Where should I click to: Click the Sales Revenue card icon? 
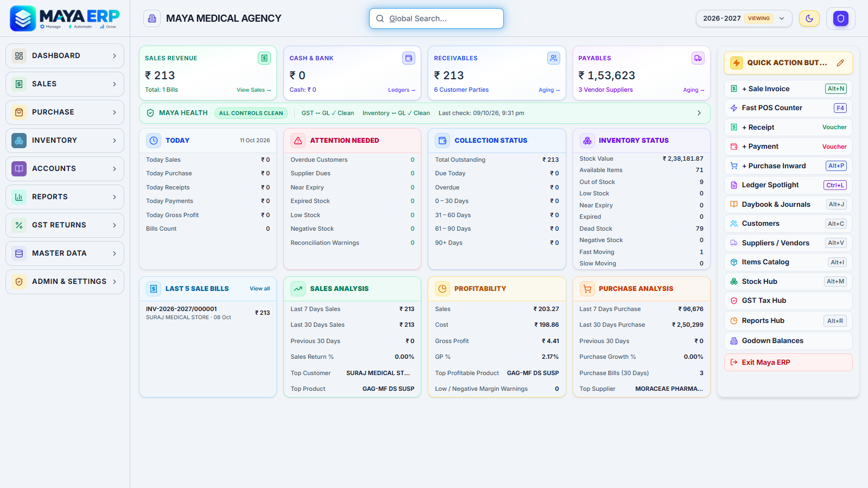click(x=264, y=58)
